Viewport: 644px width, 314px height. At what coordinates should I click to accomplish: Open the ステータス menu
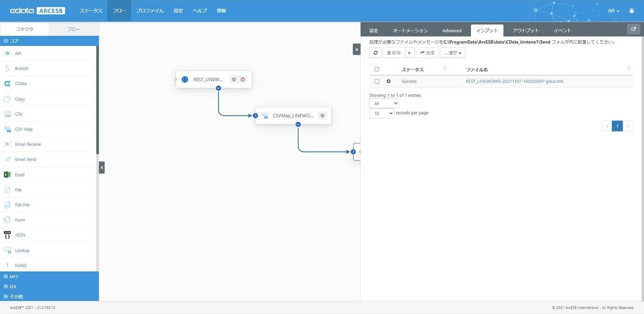(x=91, y=11)
